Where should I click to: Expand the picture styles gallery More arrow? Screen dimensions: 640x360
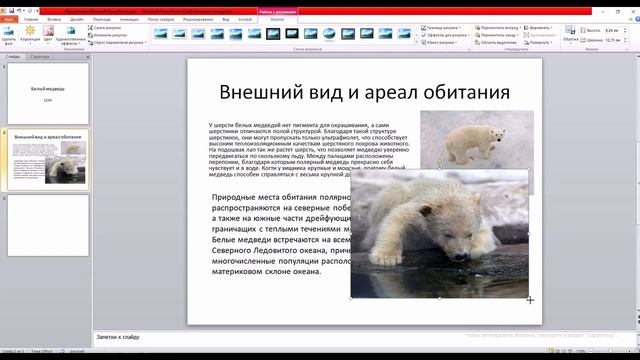pyautogui.click(x=416, y=42)
